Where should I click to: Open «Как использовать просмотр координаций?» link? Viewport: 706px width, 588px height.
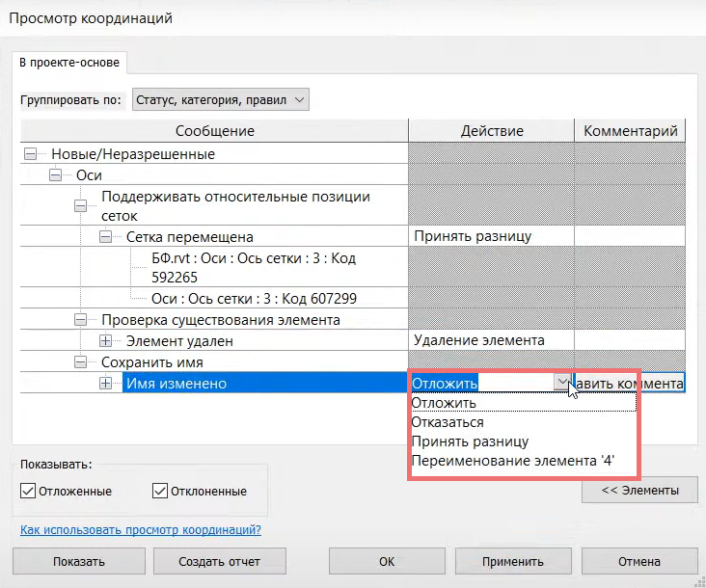click(x=141, y=529)
